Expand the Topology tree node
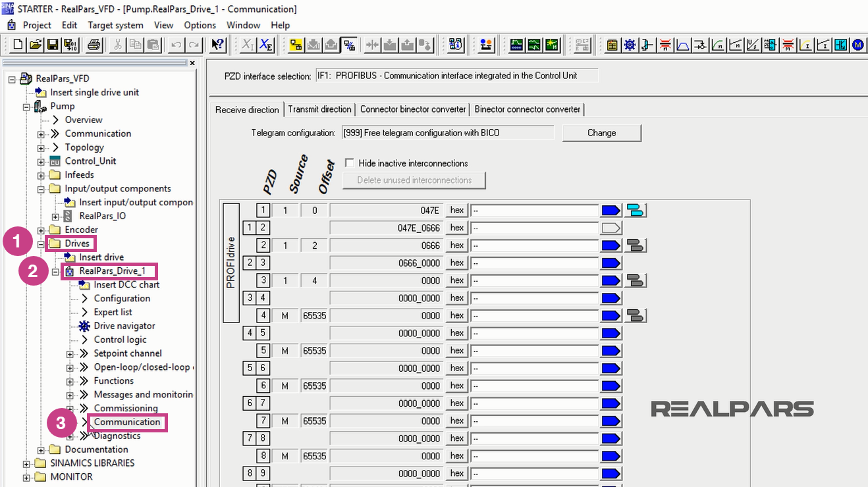 click(x=41, y=147)
